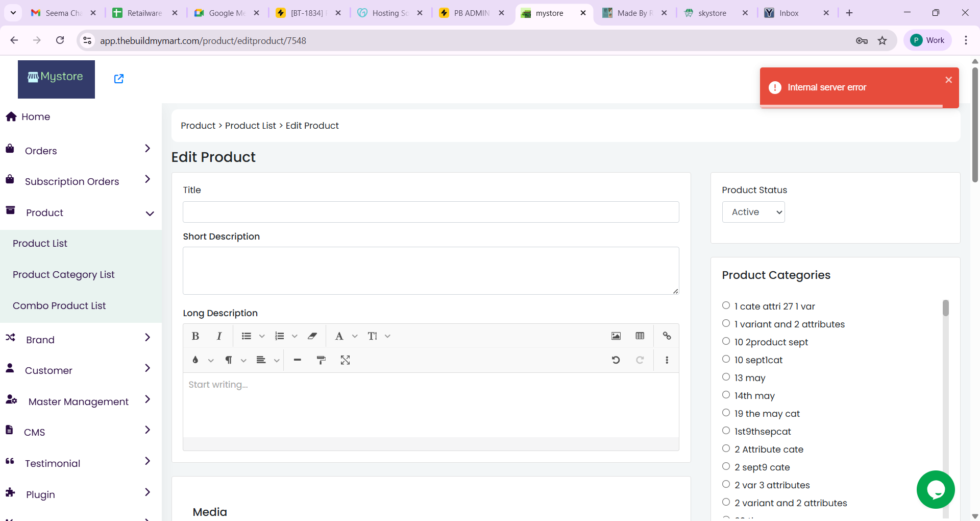Click the eraser clear formatting icon
Screen dimensions: 980x521
[312, 336]
